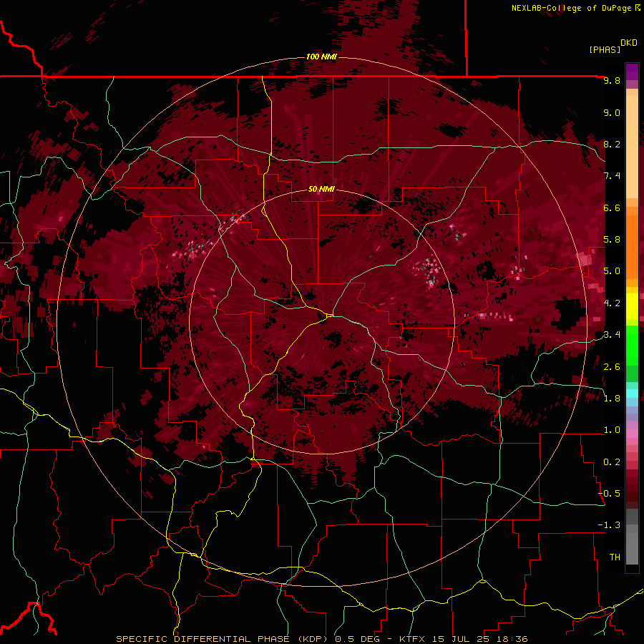Select the 7.4 scale value
The width and height of the screenshot is (644, 644).
(612, 176)
